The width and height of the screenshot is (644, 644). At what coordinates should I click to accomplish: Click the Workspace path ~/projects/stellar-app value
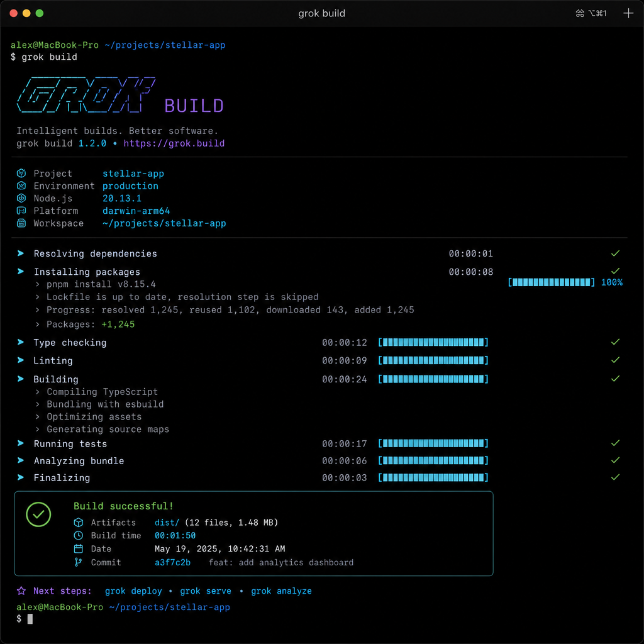click(x=164, y=223)
